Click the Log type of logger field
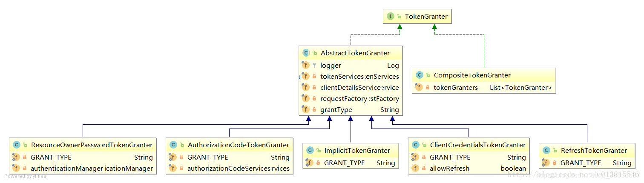Viewport: 644px width, 183px height. point(393,65)
